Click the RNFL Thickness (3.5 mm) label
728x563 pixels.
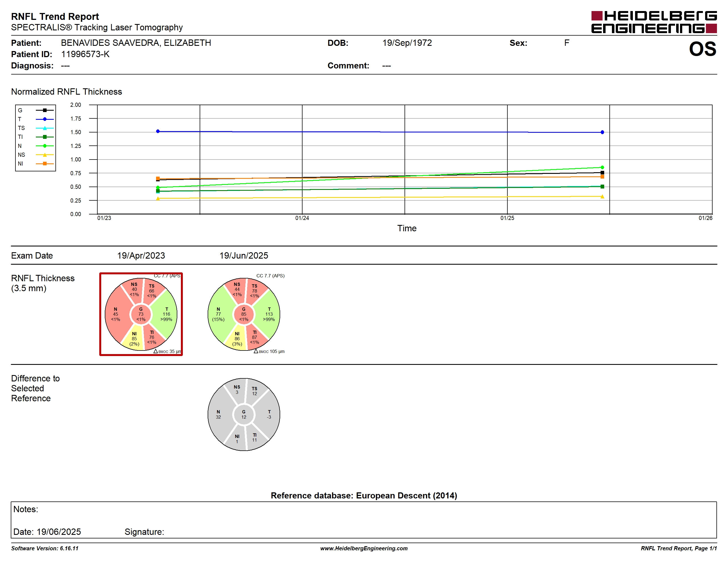43,283
